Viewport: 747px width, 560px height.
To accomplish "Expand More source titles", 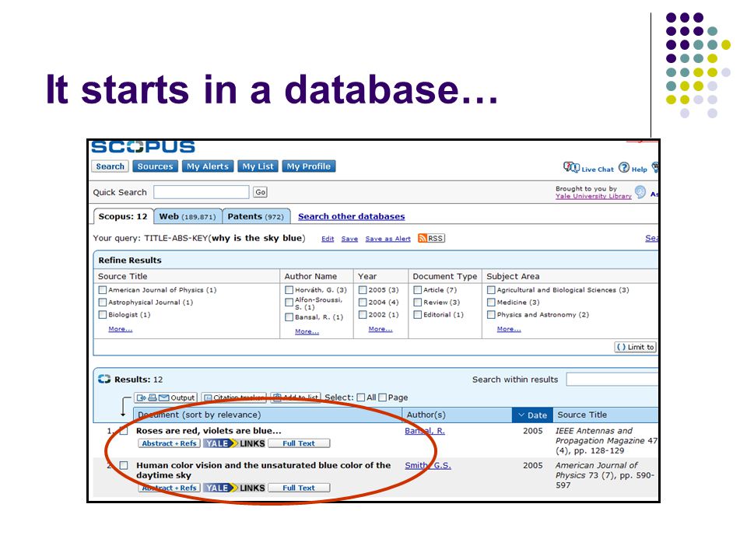I will coord(120,328).
